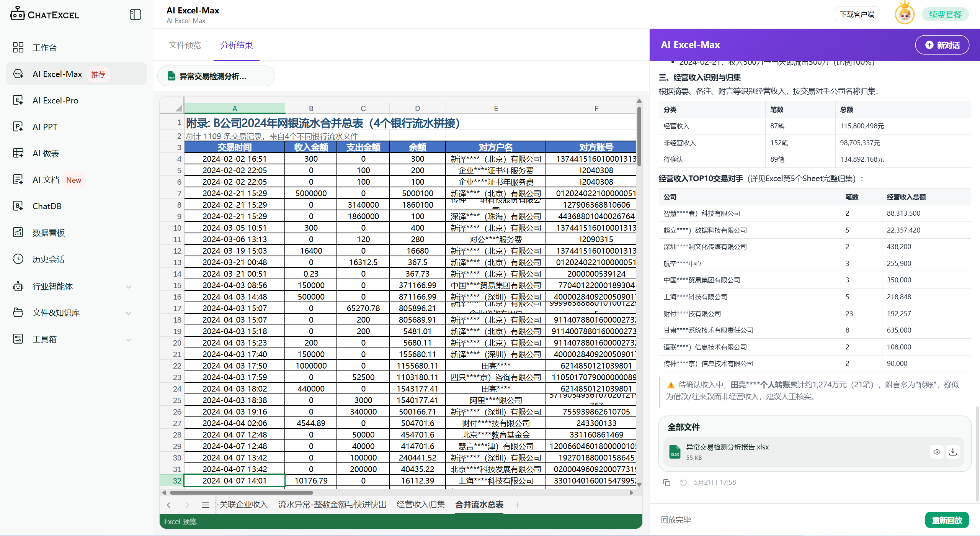
Task: Click the 工具箱 toolbox icon
Action: [x=18, y=339]
